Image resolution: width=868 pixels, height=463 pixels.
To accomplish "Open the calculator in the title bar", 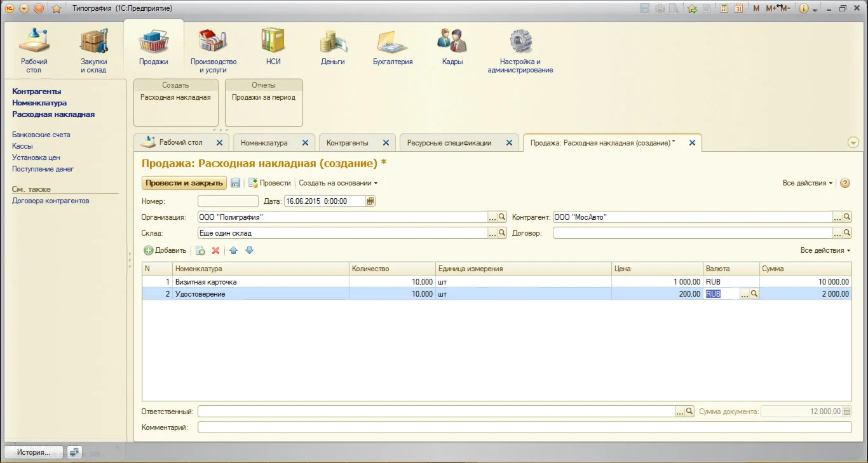I will [723, 8].
